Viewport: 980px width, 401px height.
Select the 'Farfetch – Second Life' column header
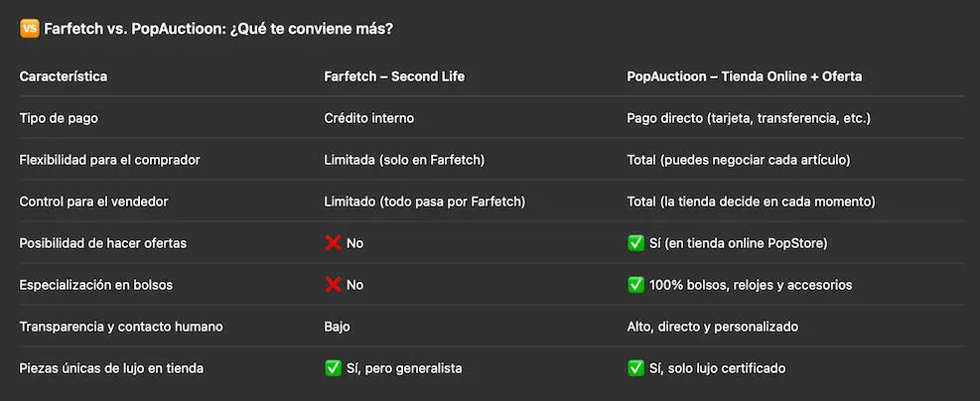(394, 76)
